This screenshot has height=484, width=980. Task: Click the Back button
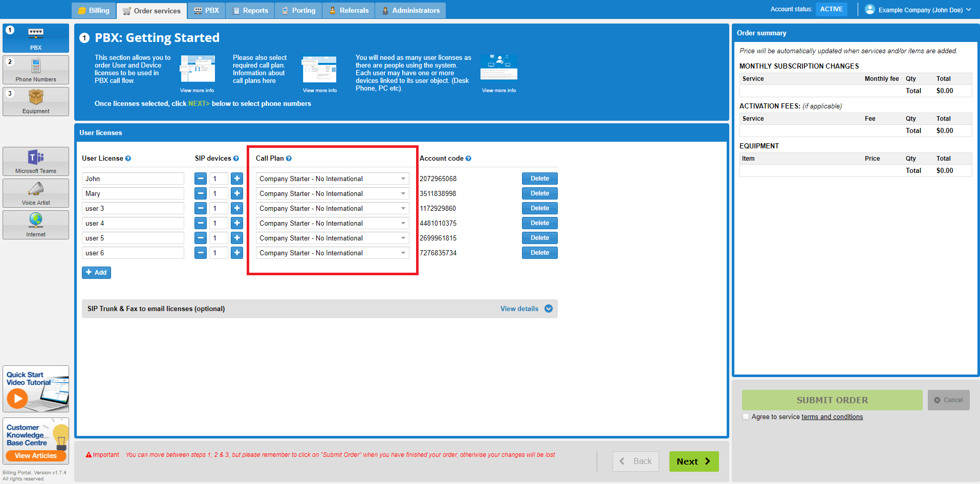click(636, 461)
